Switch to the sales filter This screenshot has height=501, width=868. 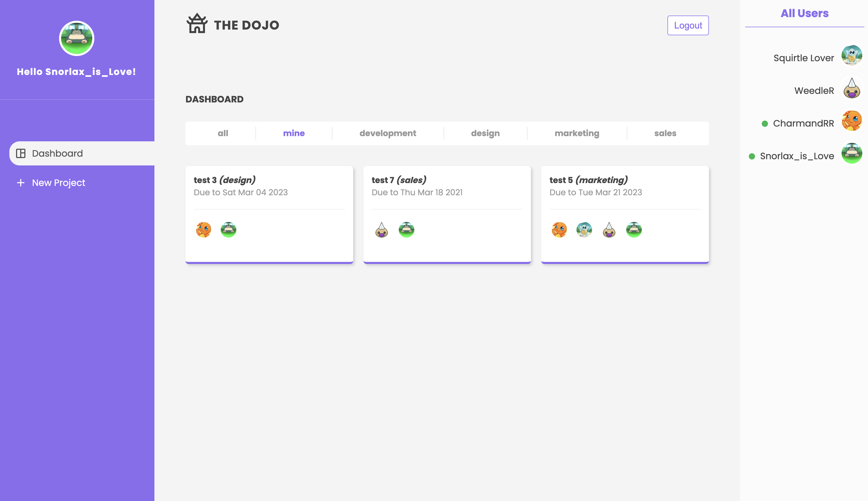[665, 133]
